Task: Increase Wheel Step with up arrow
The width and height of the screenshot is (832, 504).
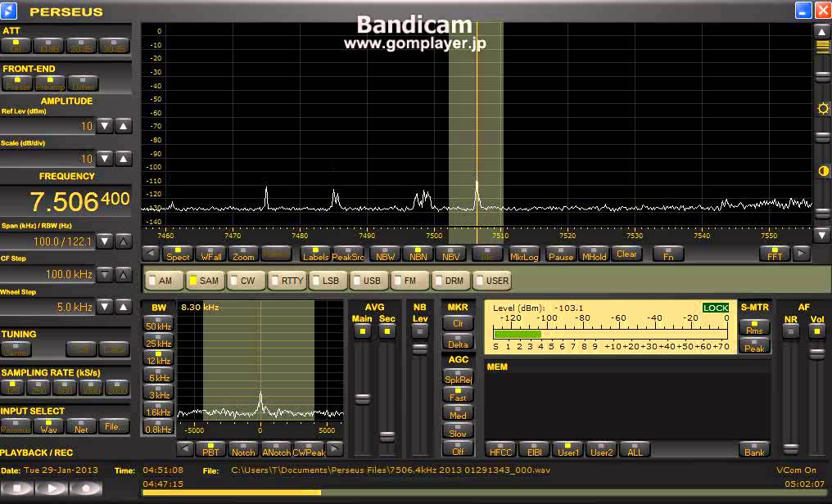Action: (x=123, y=307)
